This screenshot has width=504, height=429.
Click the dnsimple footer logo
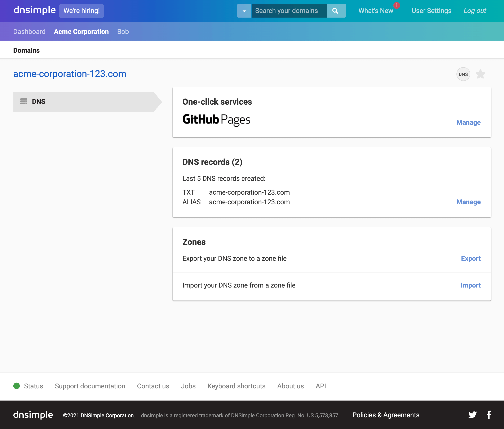33,415
